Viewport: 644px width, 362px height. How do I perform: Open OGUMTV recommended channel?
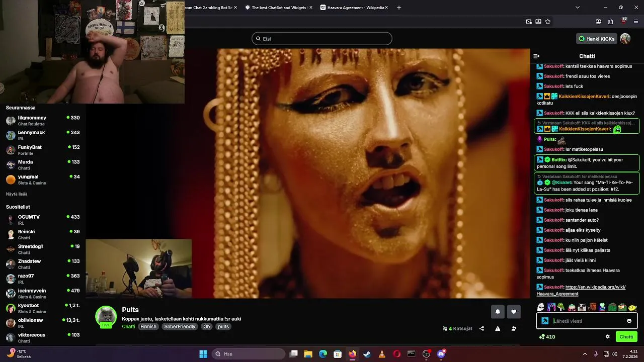[43, 220]
